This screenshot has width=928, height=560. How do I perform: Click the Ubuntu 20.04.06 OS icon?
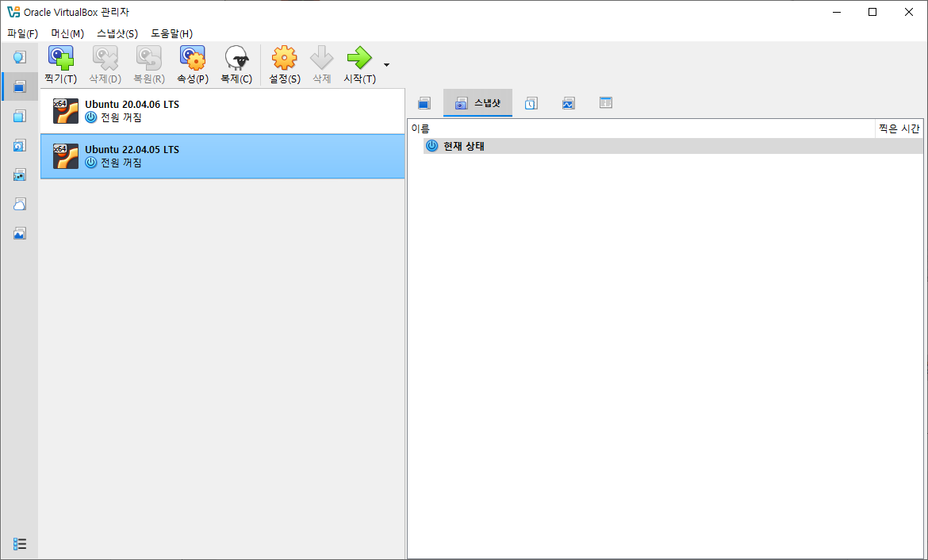click(66, 111)
